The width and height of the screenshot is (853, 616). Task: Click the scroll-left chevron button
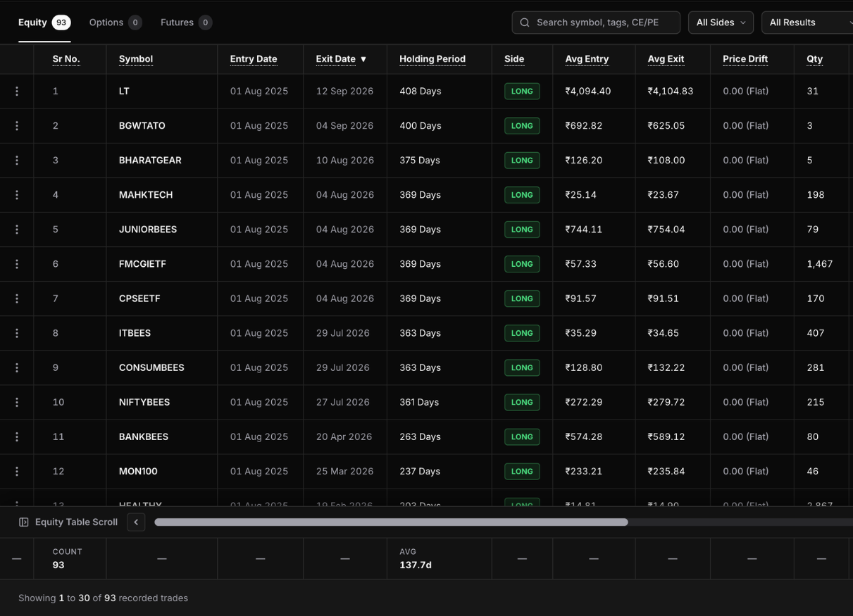pyautogui.click(x=136, y=522)
